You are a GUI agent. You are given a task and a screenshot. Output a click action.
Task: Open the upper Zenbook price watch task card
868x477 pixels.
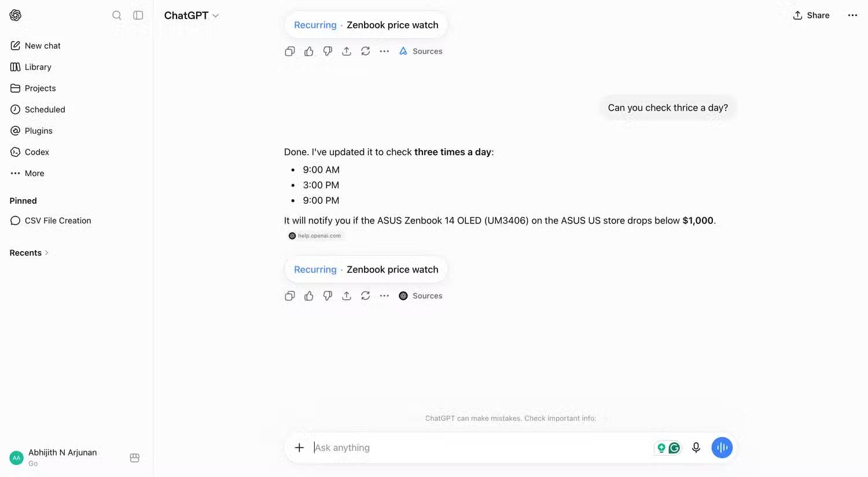[x=366, y=25]
